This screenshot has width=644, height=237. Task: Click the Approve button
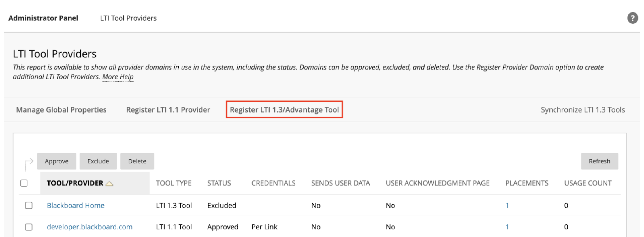(57, 161)
